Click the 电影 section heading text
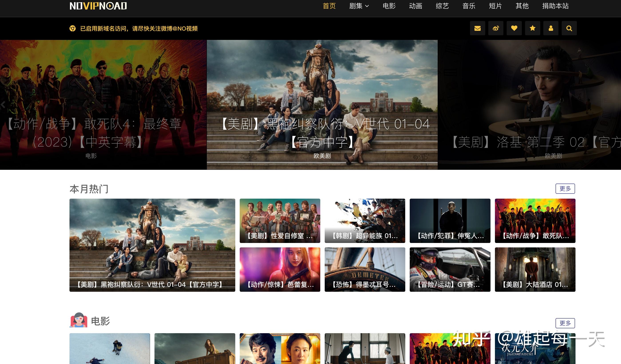The height and width of the screenshot is (364, 621). click(100, 321)
